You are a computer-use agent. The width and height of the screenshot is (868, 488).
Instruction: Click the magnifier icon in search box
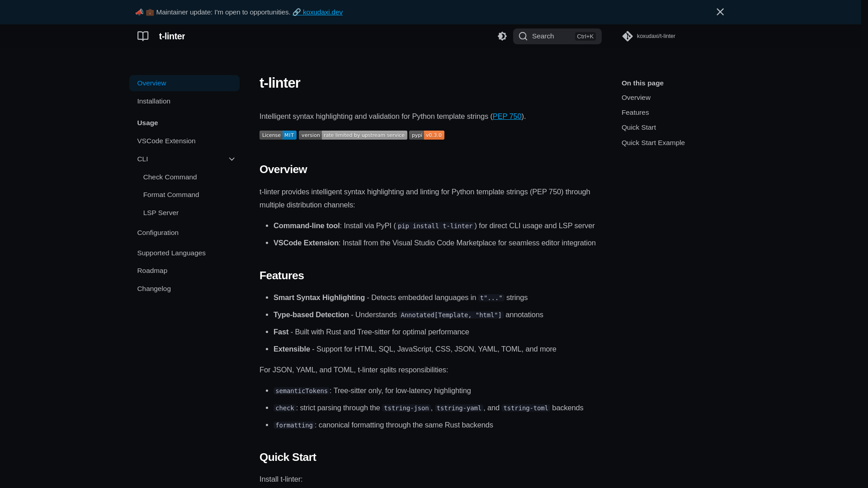click(523, 36)
